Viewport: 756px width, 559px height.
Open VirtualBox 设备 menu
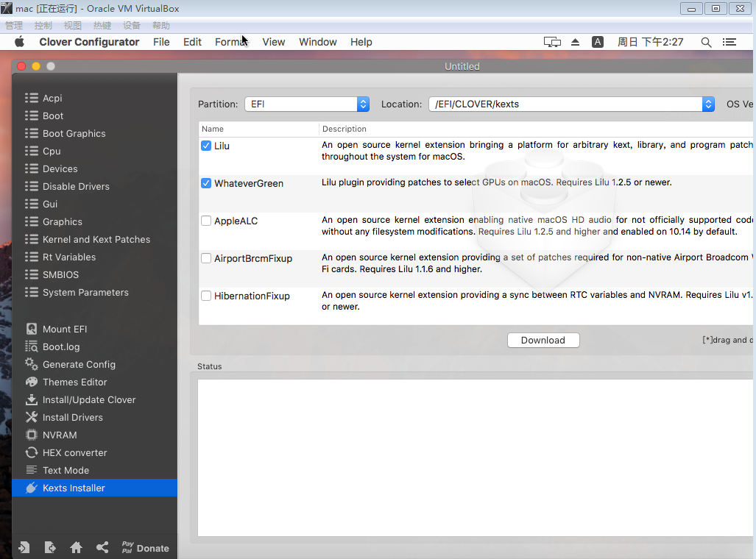132,26
